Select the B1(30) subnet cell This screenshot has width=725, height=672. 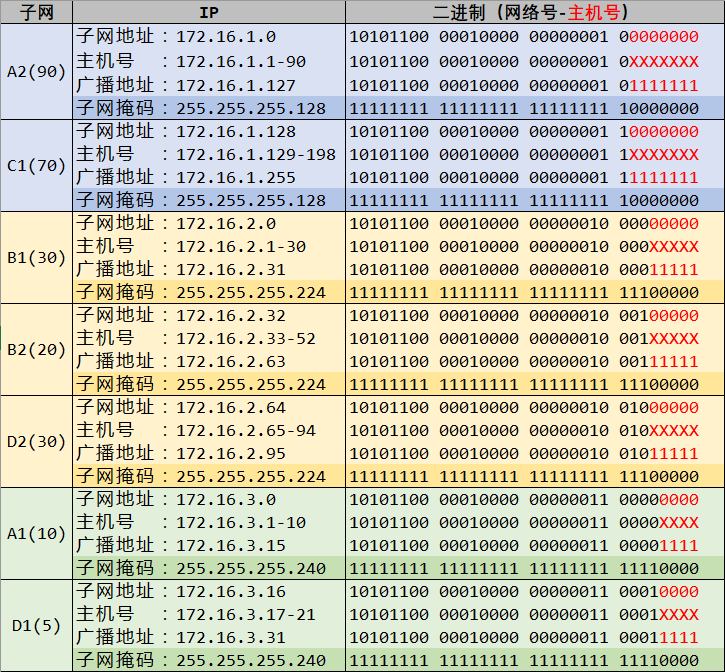point(37,258)
